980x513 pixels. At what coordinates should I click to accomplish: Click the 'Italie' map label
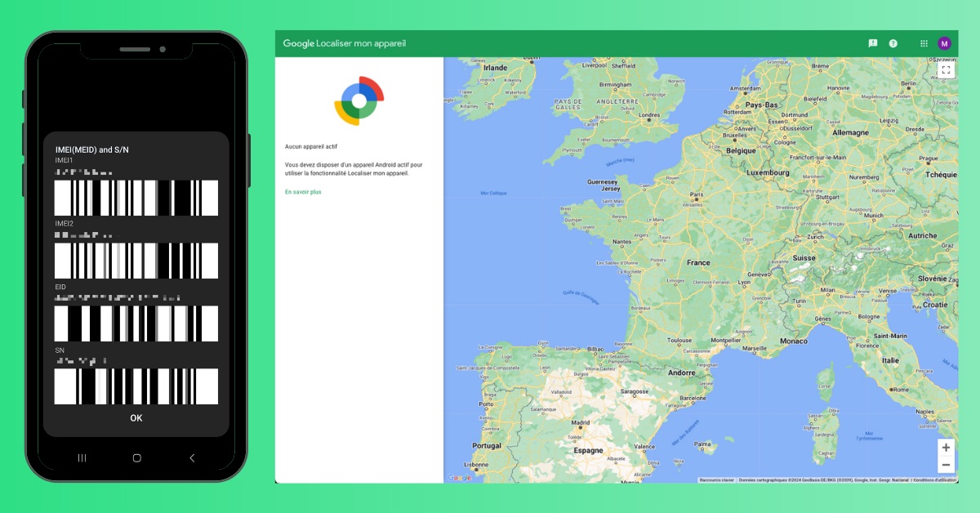pos(889,360)
